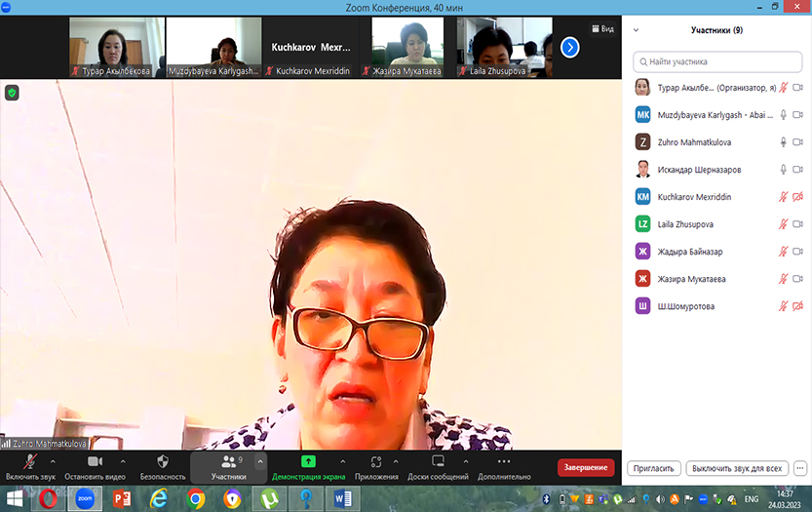Collapse participants panel using top-left chevron
Viewport: 812px width, 512px height.
click(x=637, y=30)
